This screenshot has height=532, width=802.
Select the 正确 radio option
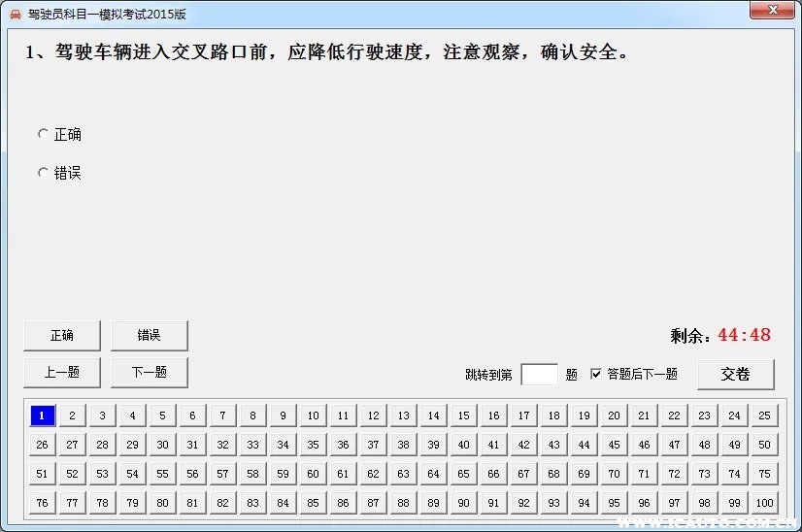(x=43, y=134)
